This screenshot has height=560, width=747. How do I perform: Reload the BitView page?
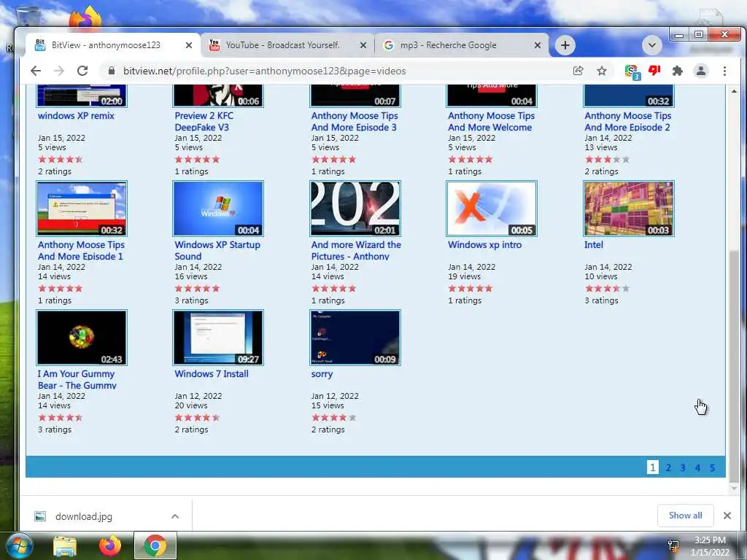tap(82, 71)
